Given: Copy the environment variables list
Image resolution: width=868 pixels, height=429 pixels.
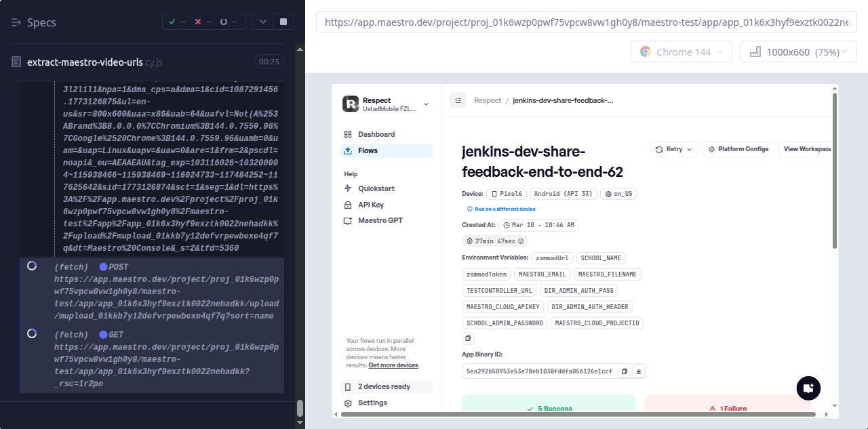Looking at the screenshot, I should point(468,338).
